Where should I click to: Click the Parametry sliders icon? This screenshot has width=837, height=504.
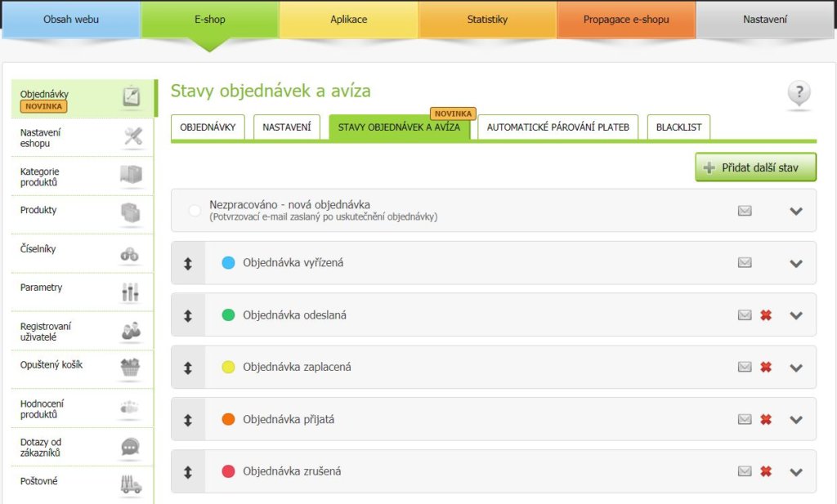[130, 292]
